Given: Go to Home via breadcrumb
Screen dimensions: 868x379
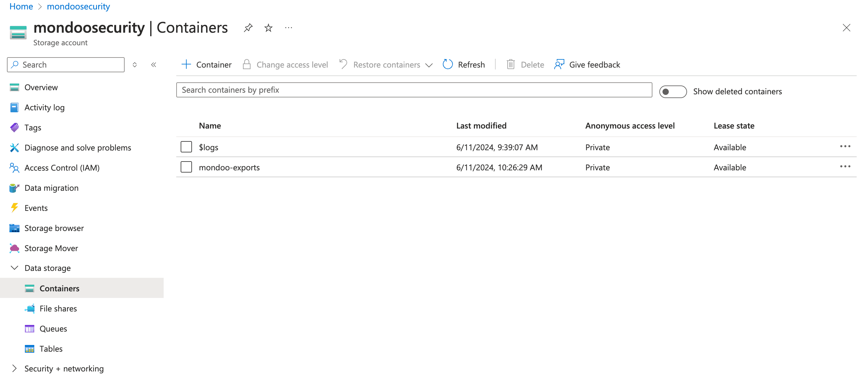Looking at the screenshot, I should [21, 6].
